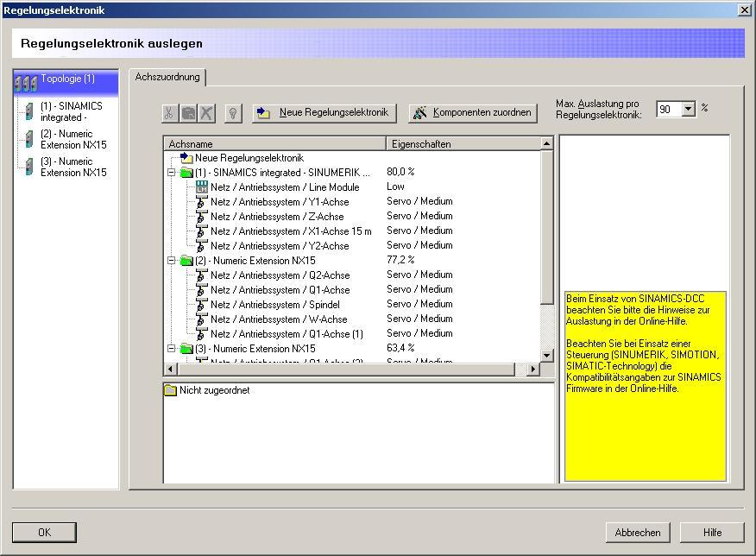Click the X1-Achse 15 m axis icon
756x556 pixels.
[x=202, y=231]
